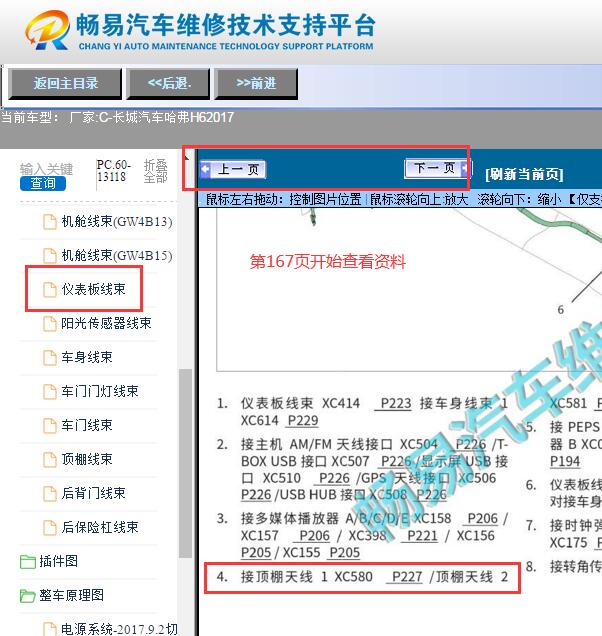Click the sidebar tree vertical scrollbar
This screenshot has height=636, width=602.
point(185,463)
